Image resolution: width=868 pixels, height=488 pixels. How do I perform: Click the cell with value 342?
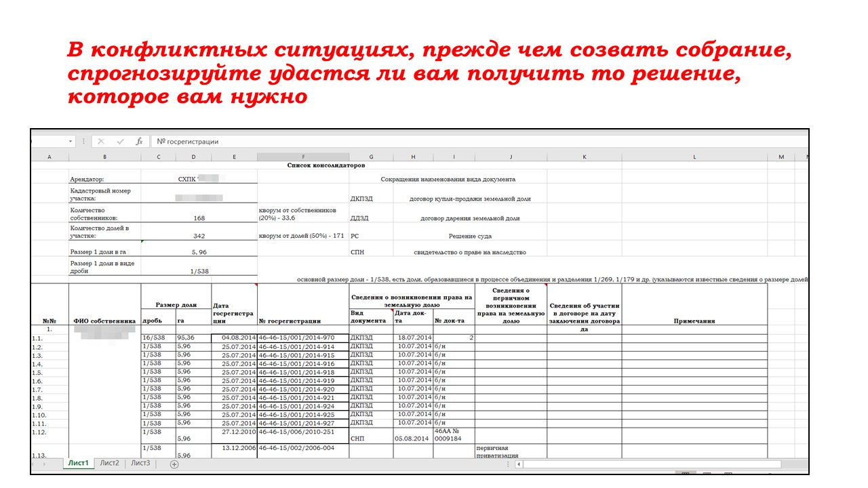point(199,232)
